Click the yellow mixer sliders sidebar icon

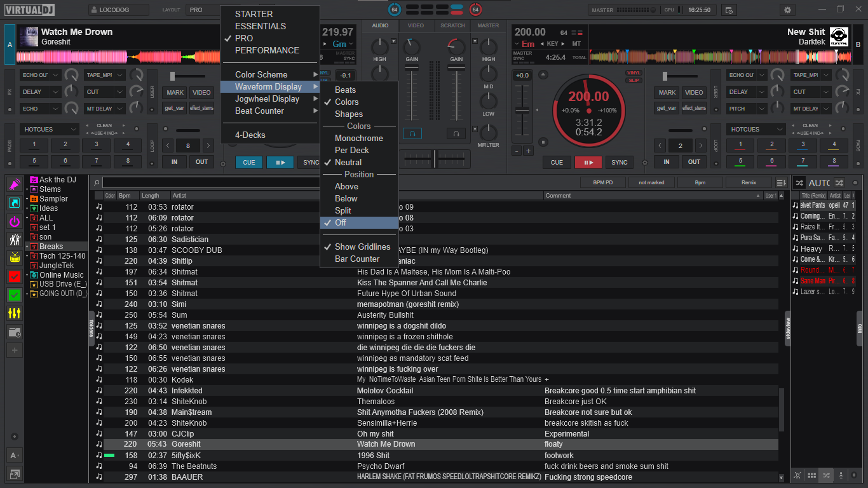pos(14,313)
